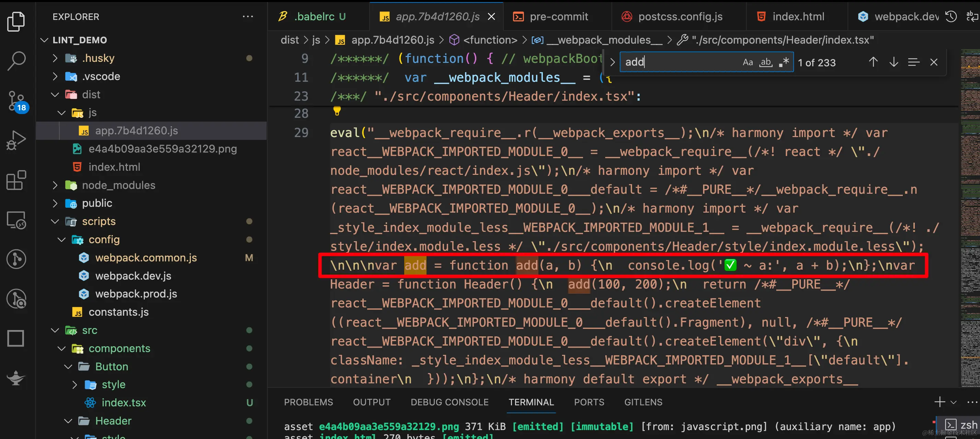Open the DEBUG CONSOLE panel tab

[449, 402]
